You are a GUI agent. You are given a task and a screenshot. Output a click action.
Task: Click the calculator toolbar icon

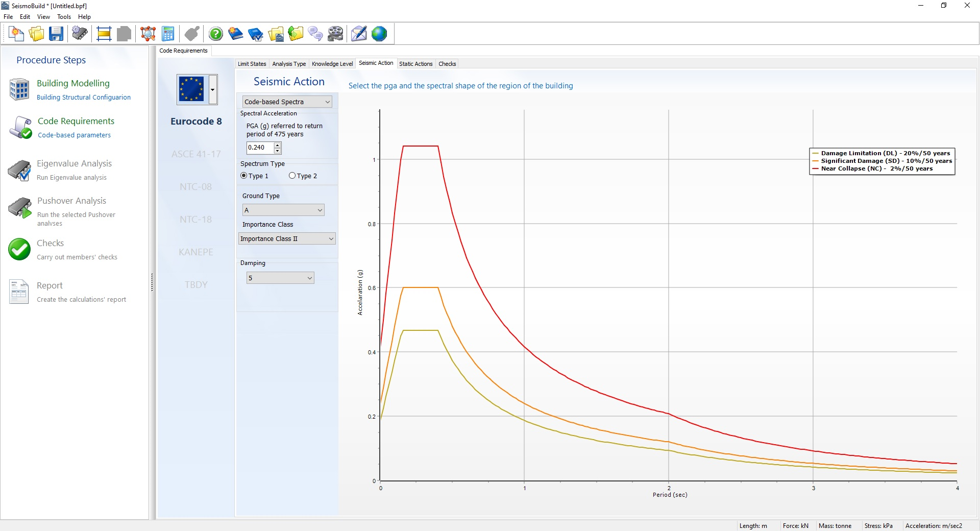click(168, 34)
